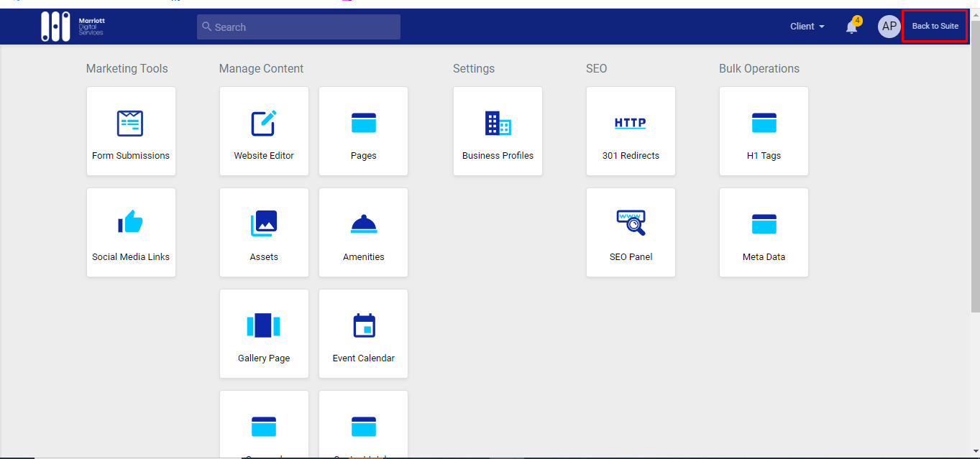The width and height of the screenshot is (980, 459).
Task: Click the Website Editor label
Action: click(264, 155)
